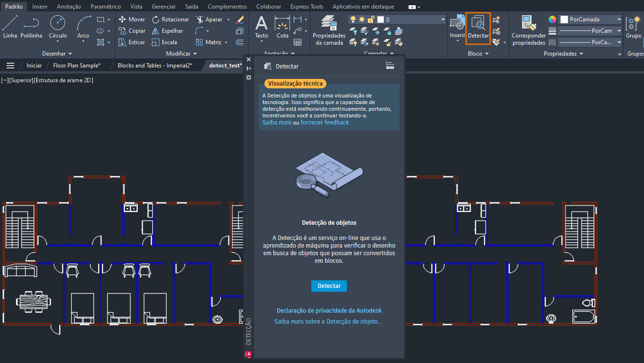Expand the Modificar panel
This screenshot has height=363, width=644.
coord(181,54)
